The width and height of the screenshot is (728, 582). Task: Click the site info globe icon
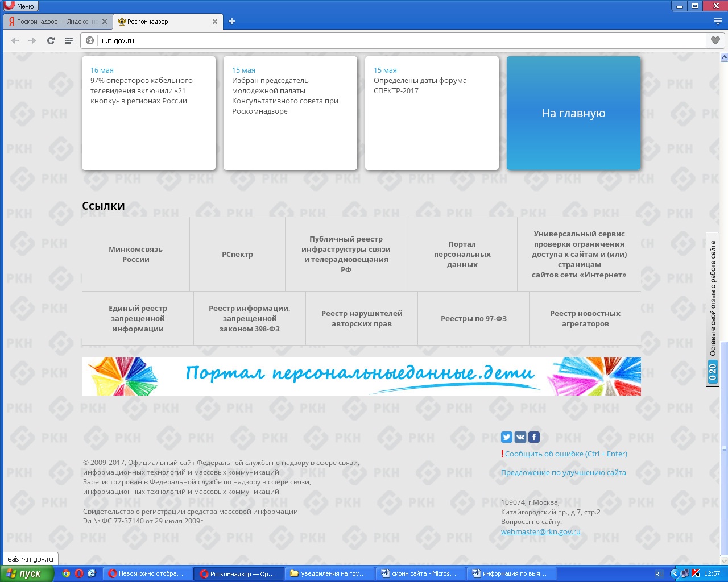click(90, 40)
